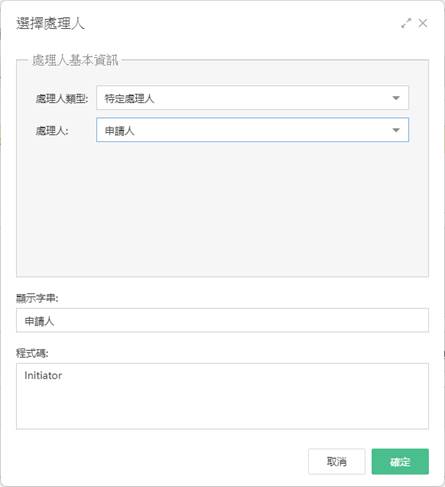
Task: Click the 程式碼 label
Action: click(x=32, y=353)
